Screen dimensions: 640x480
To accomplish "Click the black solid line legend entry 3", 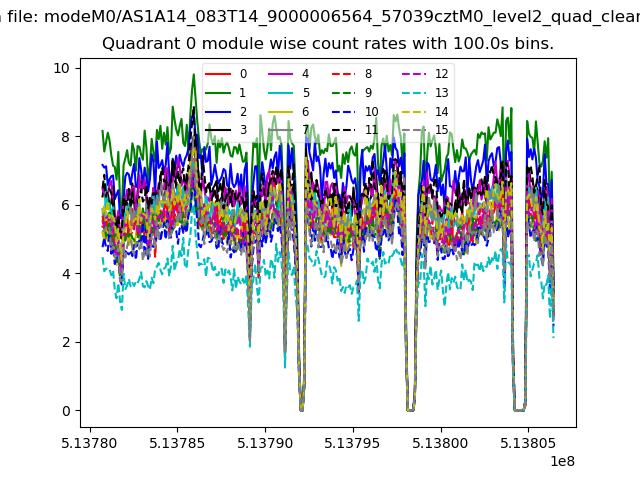I will point(217,130).
